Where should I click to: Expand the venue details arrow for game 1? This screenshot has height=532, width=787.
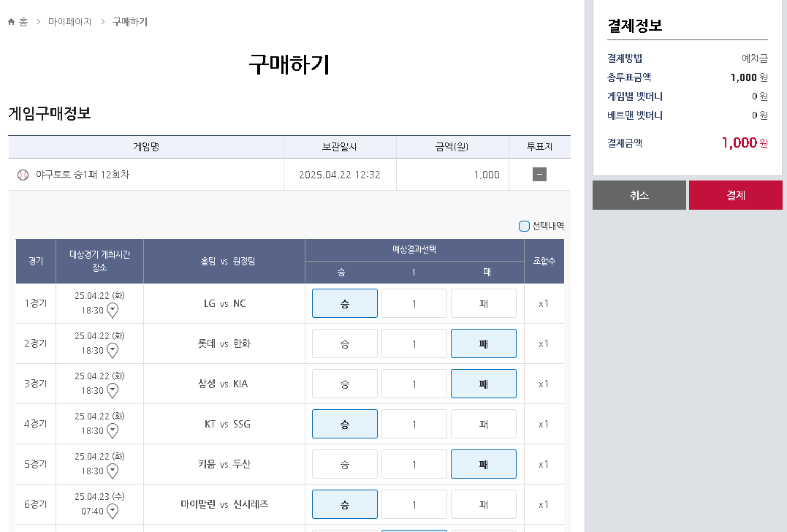point(112,310)
